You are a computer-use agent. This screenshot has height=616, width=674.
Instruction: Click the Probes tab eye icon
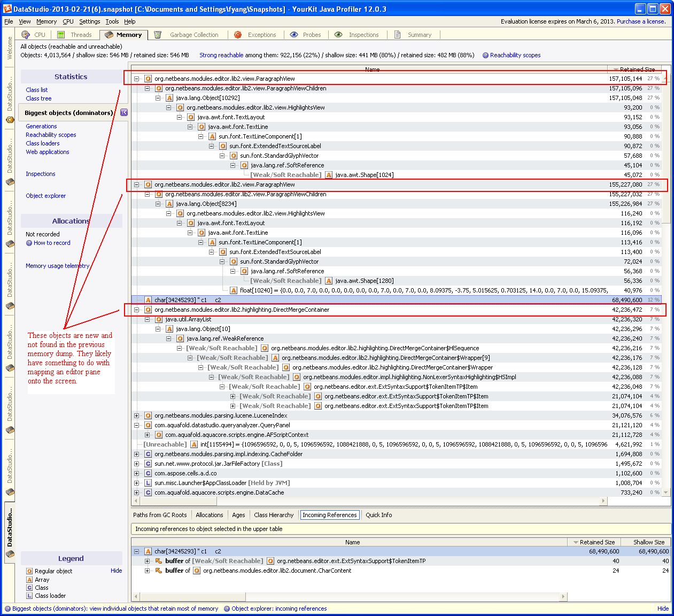coord(294,35)
